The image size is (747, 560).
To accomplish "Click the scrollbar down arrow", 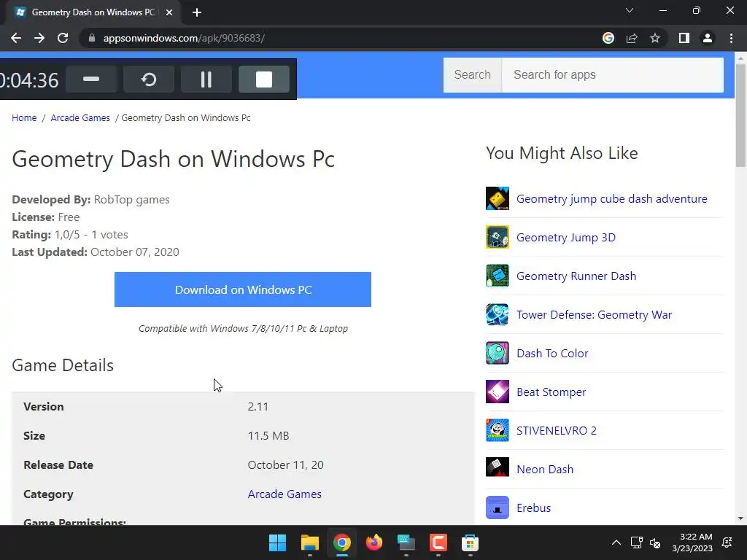I will (740, 518).
